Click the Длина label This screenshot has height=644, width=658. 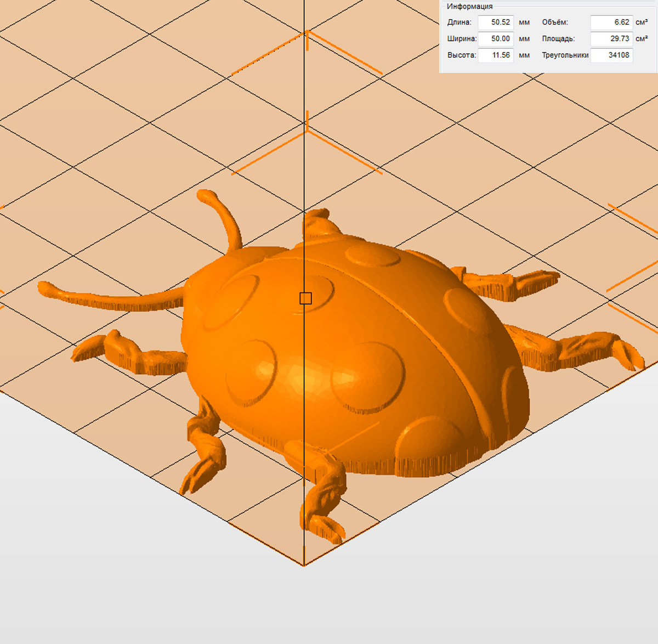(x=459, y=22)
